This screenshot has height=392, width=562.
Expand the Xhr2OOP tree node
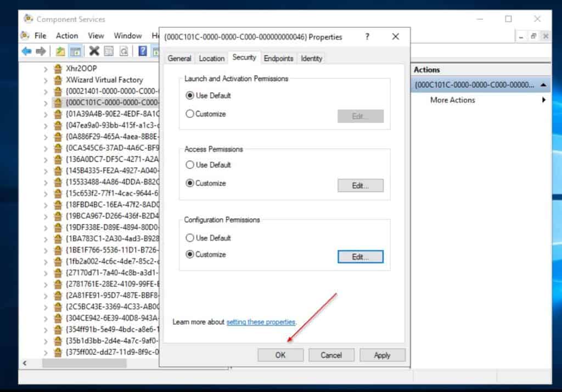[x=45, y=69]
